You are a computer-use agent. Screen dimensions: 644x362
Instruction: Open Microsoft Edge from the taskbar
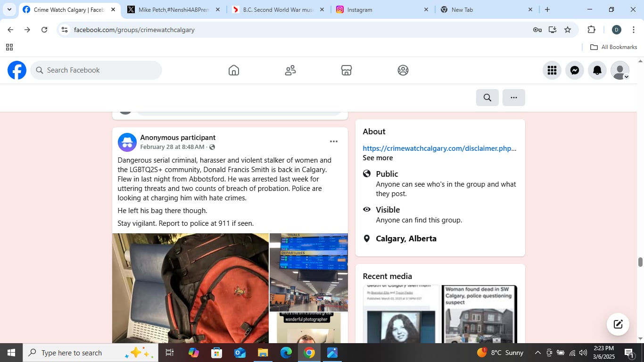click(286, 353)
